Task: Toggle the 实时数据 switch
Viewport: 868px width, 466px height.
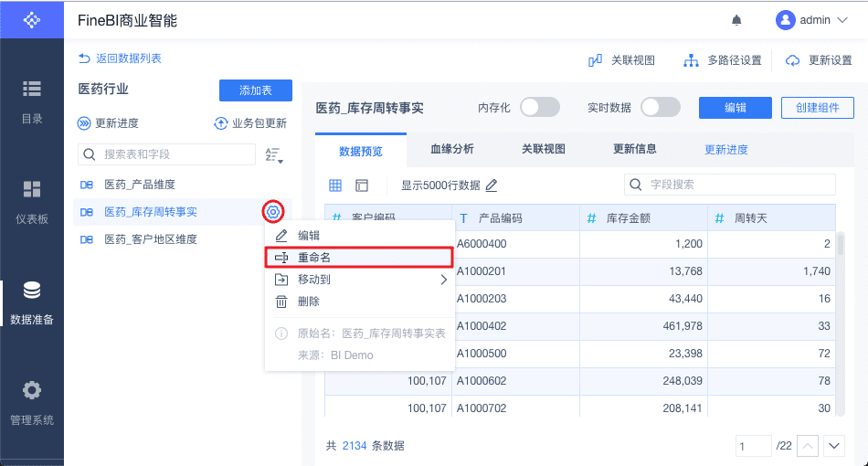Action: [x=660, y=108]
